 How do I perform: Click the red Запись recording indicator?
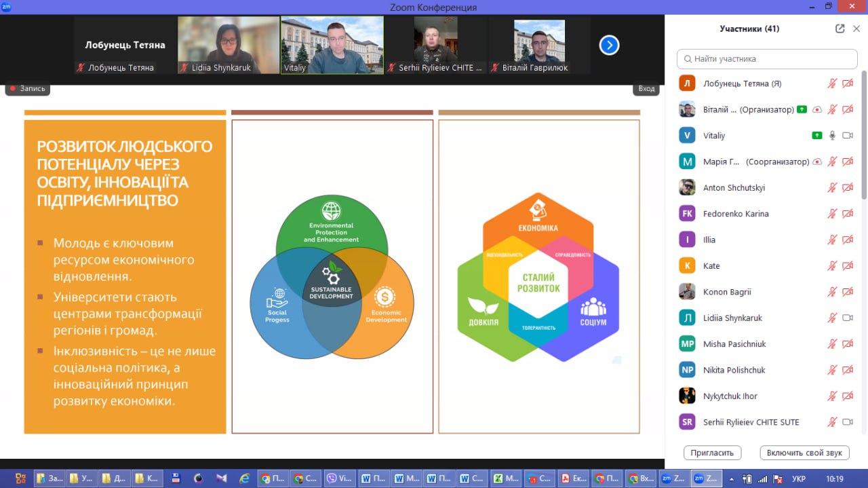(27, 88)
